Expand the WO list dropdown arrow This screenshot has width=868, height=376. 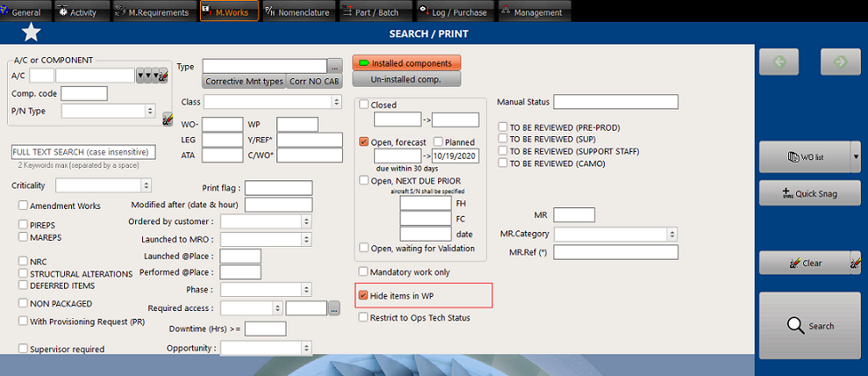[x=856, y=156]
